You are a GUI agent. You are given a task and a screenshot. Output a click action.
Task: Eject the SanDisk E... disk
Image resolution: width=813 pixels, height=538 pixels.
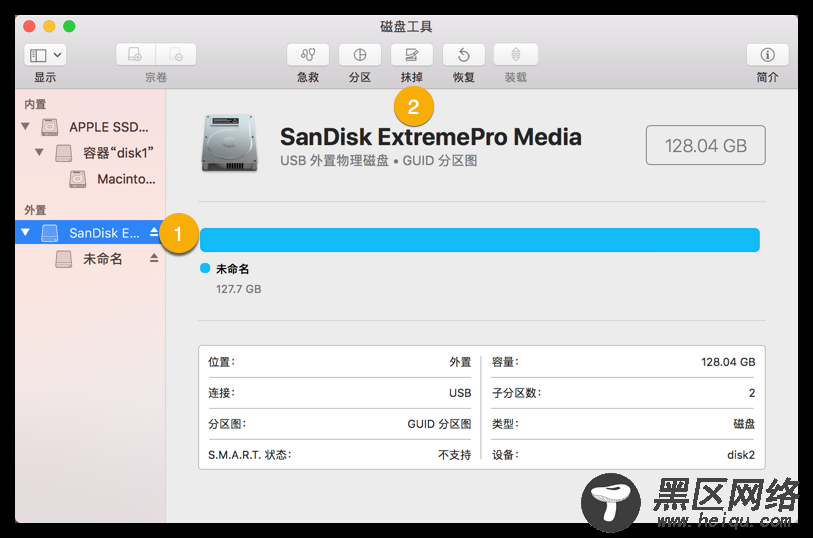click(154, 232)
